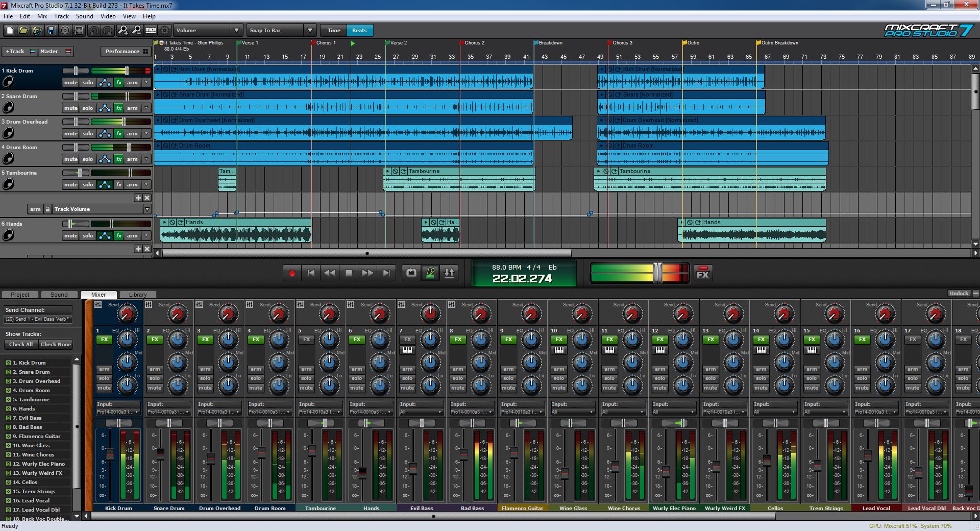The image size is (980, 531).
Task: Click the add sound folder icon
Action: click(37, 31)
